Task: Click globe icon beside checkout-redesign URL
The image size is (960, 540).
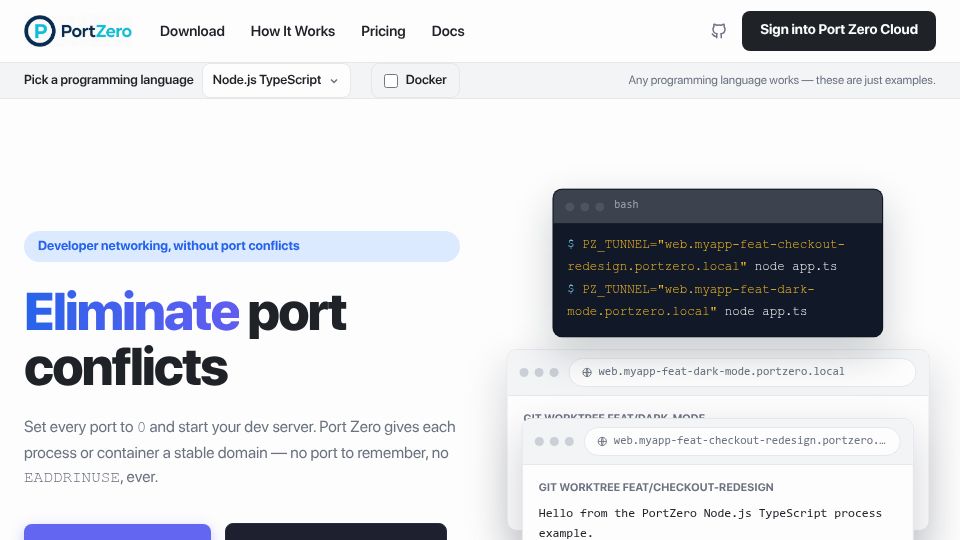Action: pyautogui.click(x=602, y=441)
